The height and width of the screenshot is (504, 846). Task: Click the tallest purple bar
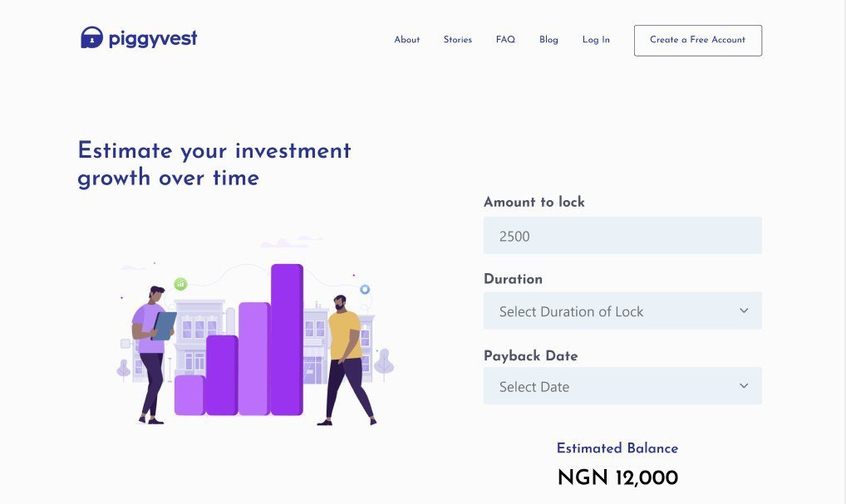point(287,340)
